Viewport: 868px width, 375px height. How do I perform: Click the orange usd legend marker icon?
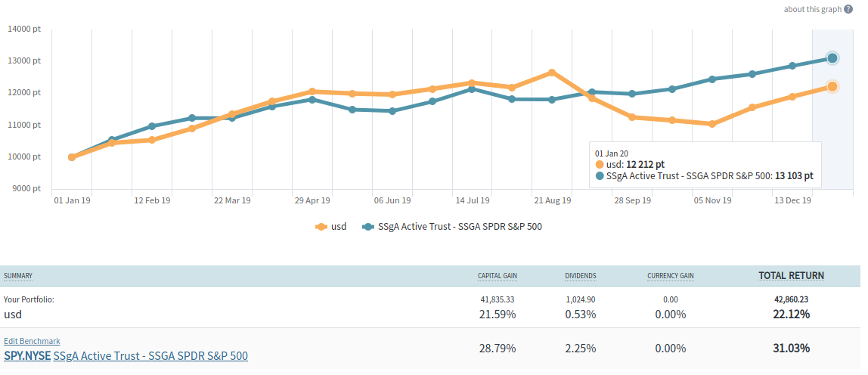pos(321,226)
